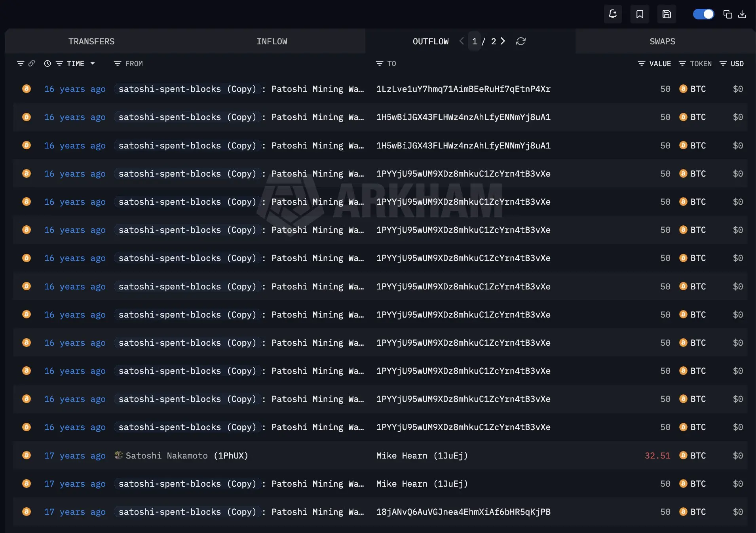Select the OUTFLOW tab

pyautogui.click(x=431, y=41)
